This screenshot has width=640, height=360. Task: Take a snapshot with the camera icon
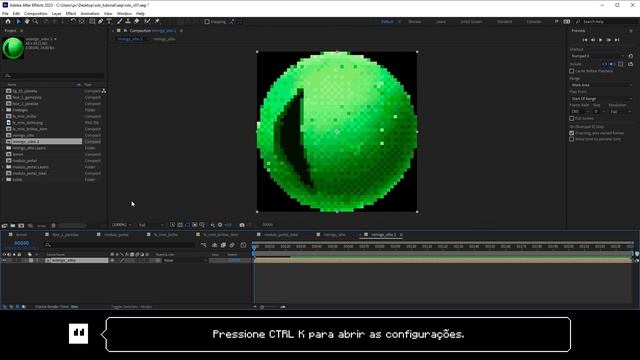(242, 225)
